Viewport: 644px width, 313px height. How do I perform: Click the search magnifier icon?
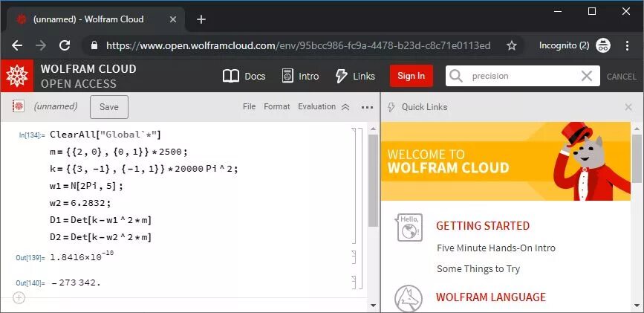pyautogui.click(x=455, y=76)
